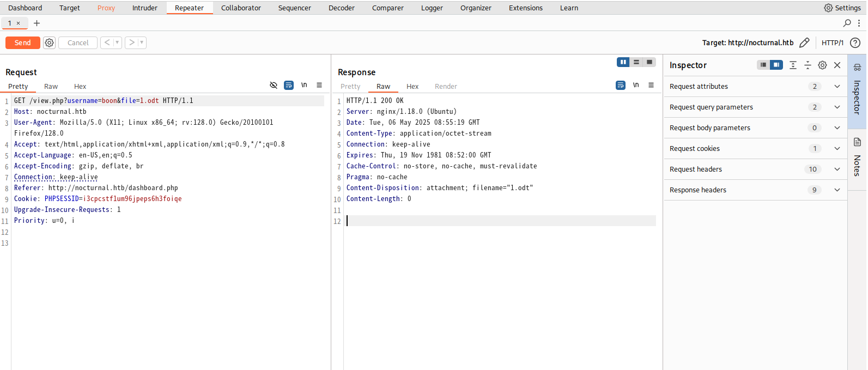Show Response in Render view

click(446, 86)
